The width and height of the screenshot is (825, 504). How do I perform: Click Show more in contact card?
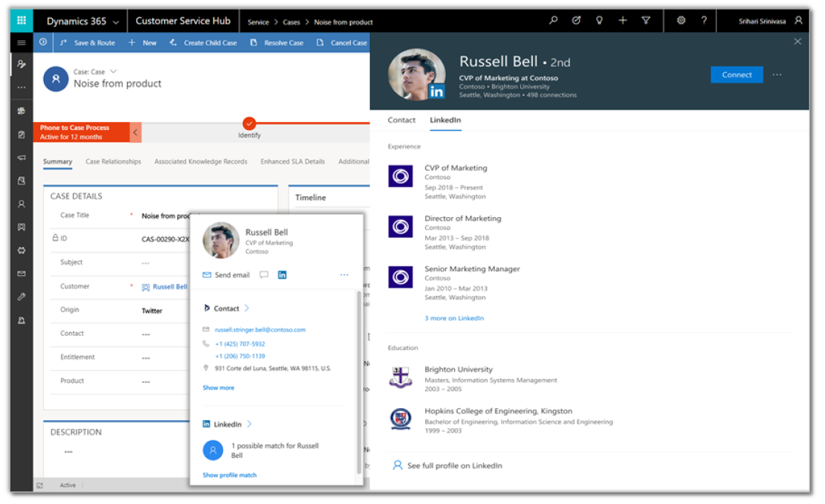pos(219,388)
